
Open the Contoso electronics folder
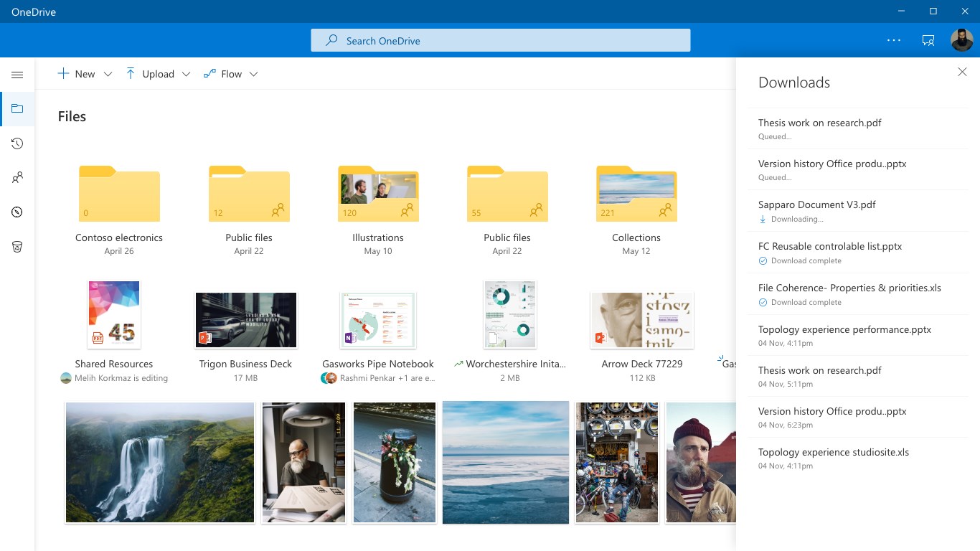pyautogui.click(x=119, y=194)
